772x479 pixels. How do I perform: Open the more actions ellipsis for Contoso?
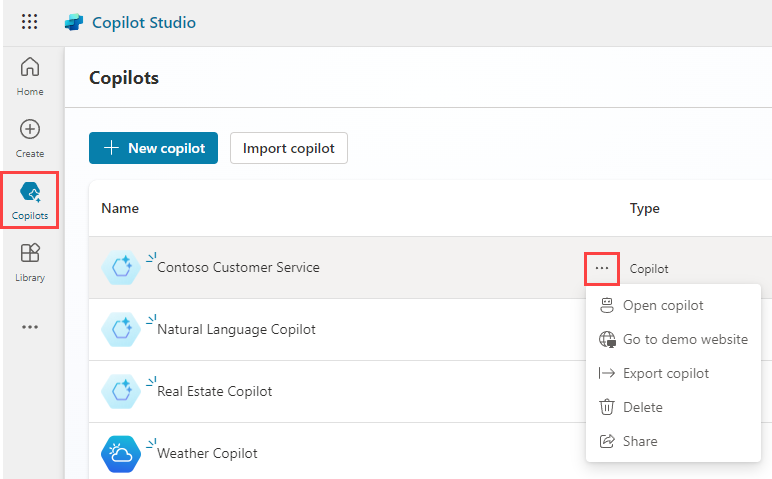tap(602, 268)
